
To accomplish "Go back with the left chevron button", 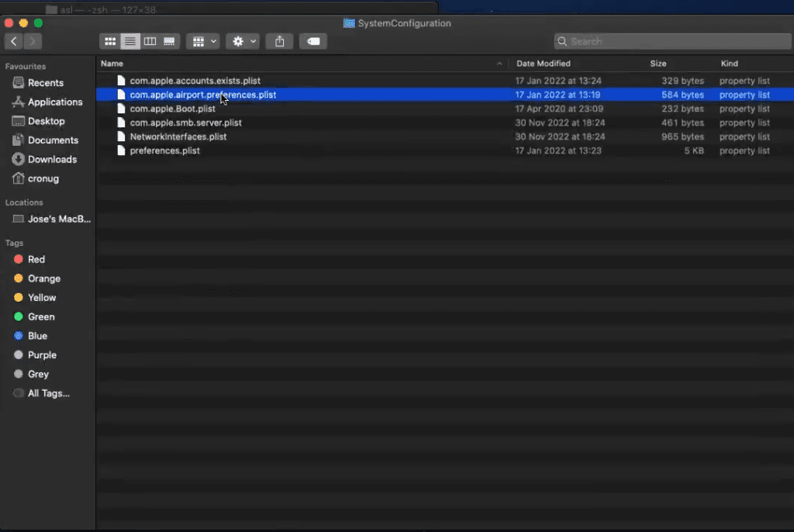I will [x=14, y=41].
